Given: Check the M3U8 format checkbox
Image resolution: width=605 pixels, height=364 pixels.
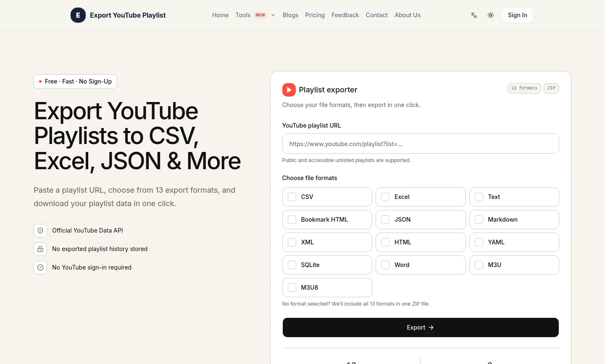Looking at the screenshot, I should pyautogui.click(x=292, y=288).
